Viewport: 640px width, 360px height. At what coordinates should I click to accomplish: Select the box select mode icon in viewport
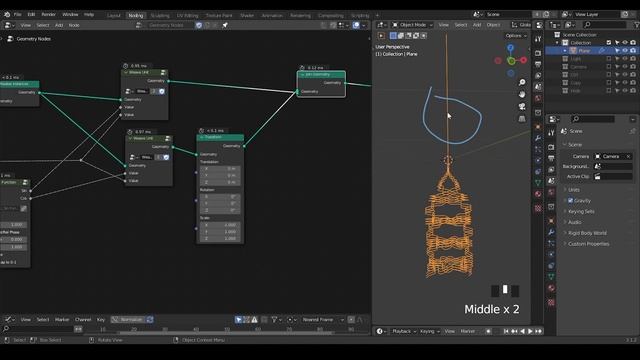click(x=393, y=36)
